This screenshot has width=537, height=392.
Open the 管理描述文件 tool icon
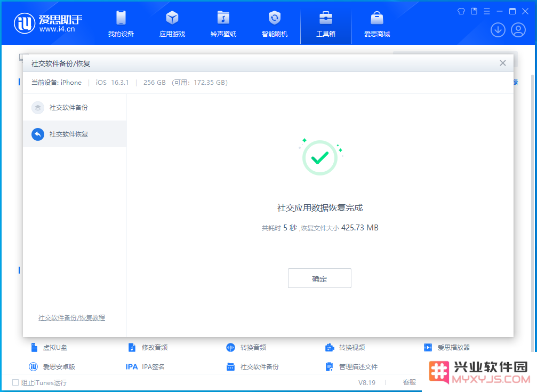tap(329, 366)
